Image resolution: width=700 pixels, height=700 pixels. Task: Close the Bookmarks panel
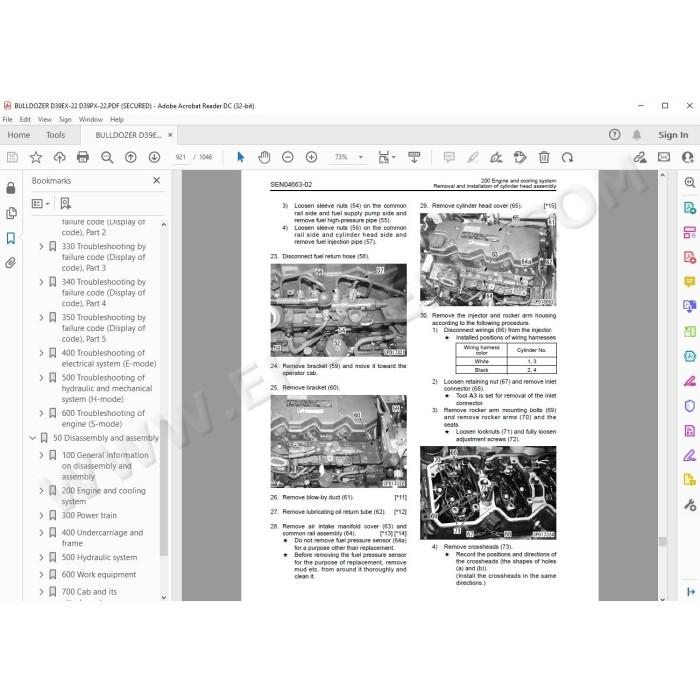click(x=156, y=180)
